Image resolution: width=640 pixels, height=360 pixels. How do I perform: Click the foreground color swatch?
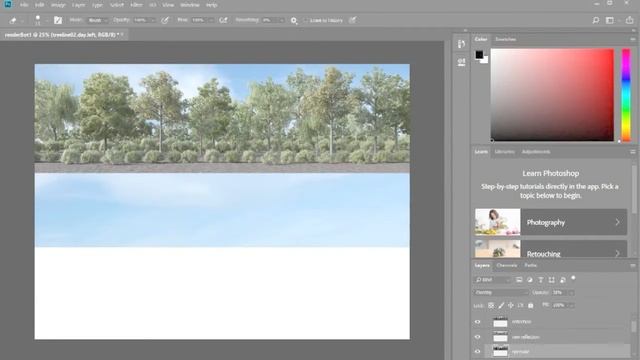click(x=479, y=54)
